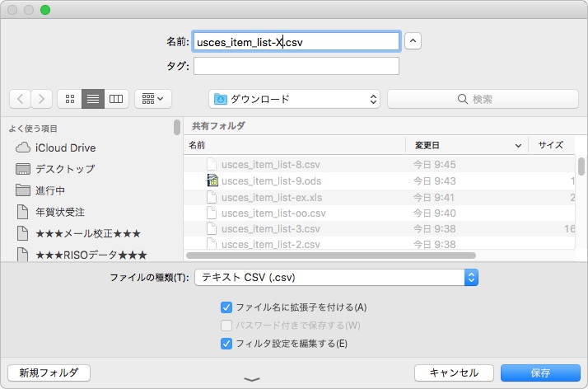588x389 pixels.
Task: Click デスクトップ desktop icon
Action: coord(23,169)
